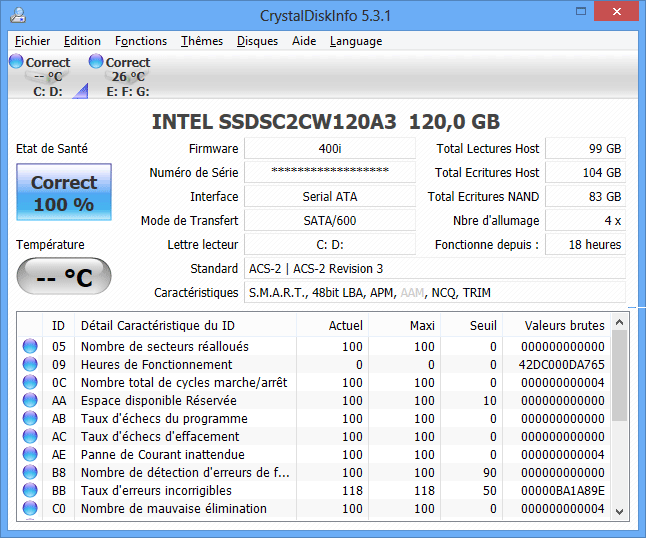Viewport: 646px width, 538px height.
Task: Click status orb of attribute B8 row
Action: [30, 472]
